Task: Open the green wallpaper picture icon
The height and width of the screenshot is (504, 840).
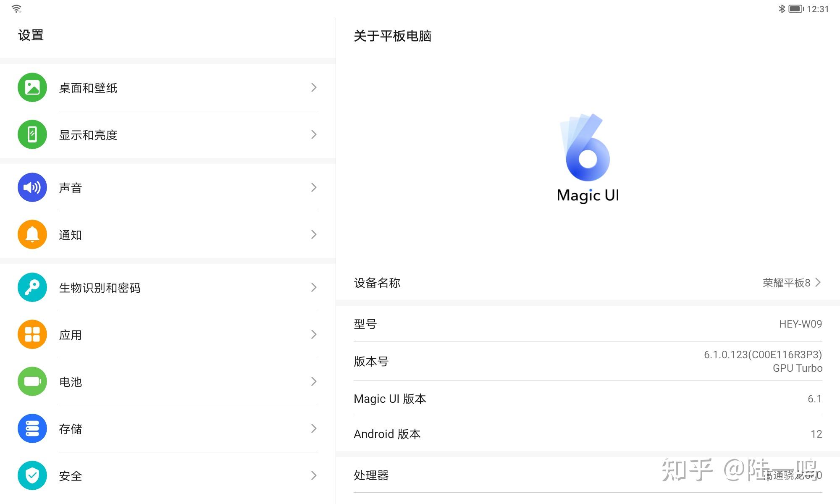Action: pos(32,87)
